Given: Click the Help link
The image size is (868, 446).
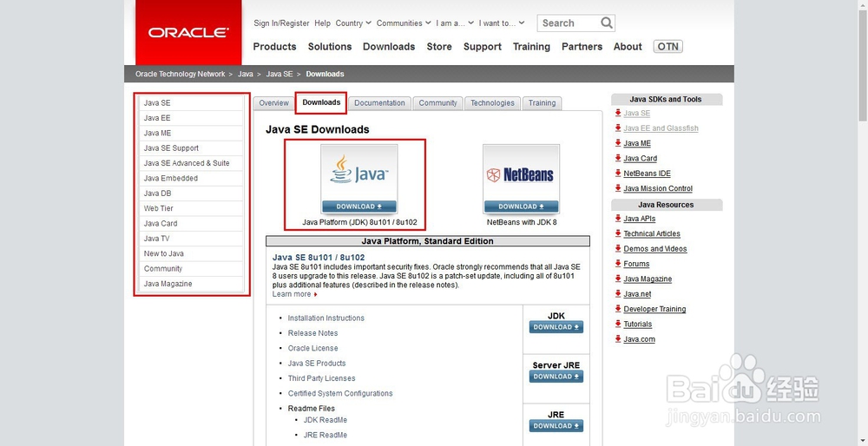Looking at the screenshot, I should 322,23.
